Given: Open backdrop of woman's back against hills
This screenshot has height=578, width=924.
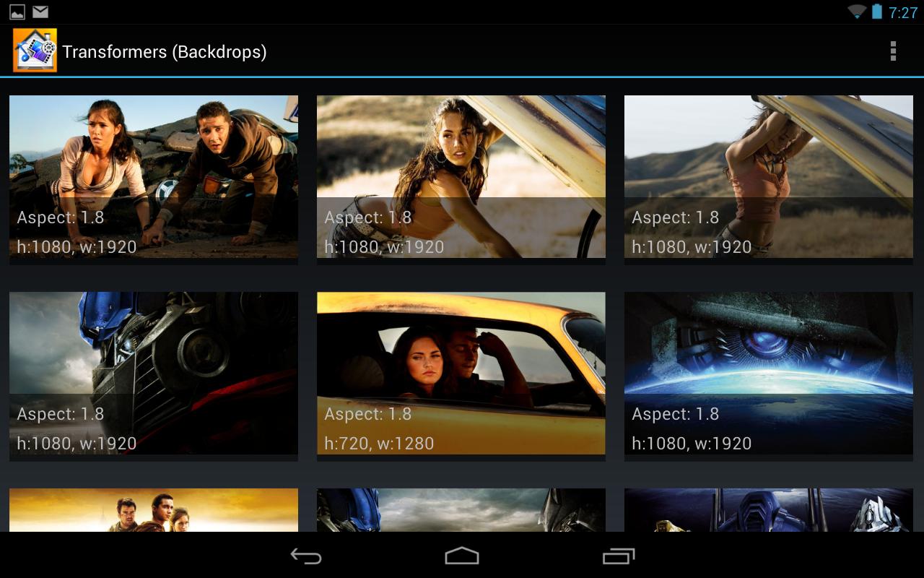Looking at the screenshot, I should point(769,180).
